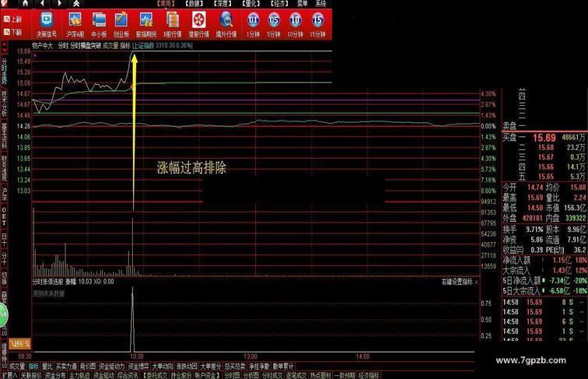This screenshot has width=588, height=379.
Task: Select the 日十 sidebar tab
Action: click(4, 239)
